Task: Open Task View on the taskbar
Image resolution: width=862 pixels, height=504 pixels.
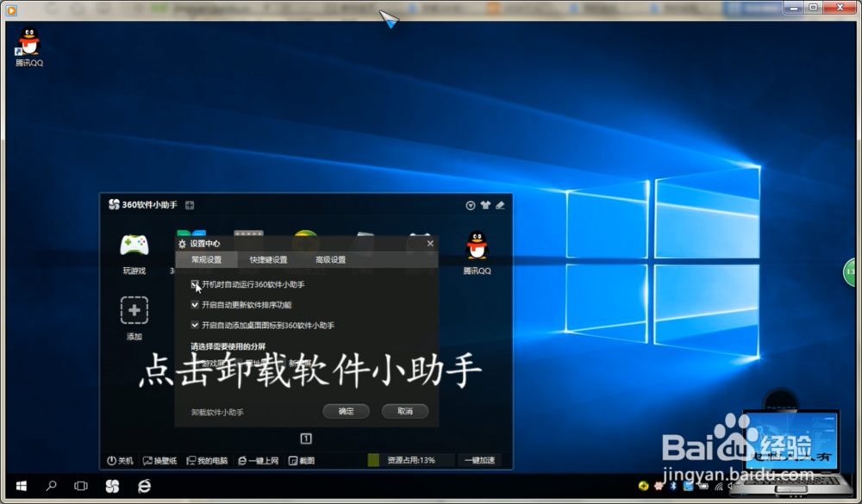Action: point(81,486)
